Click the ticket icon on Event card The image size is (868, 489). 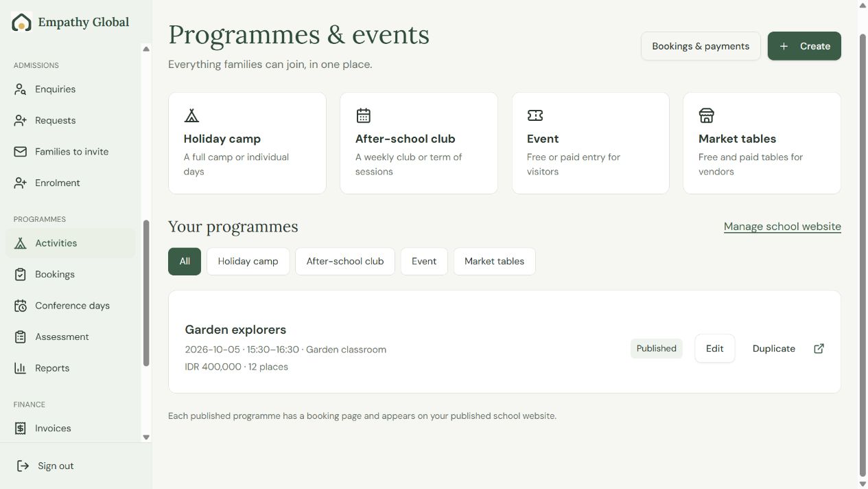535,115
